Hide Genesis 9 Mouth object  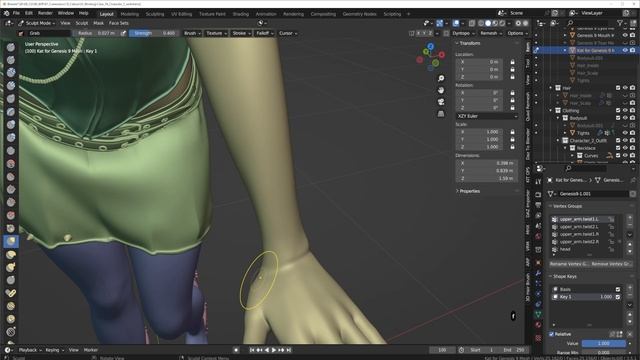pyautogui.click(x=625, y=36)
